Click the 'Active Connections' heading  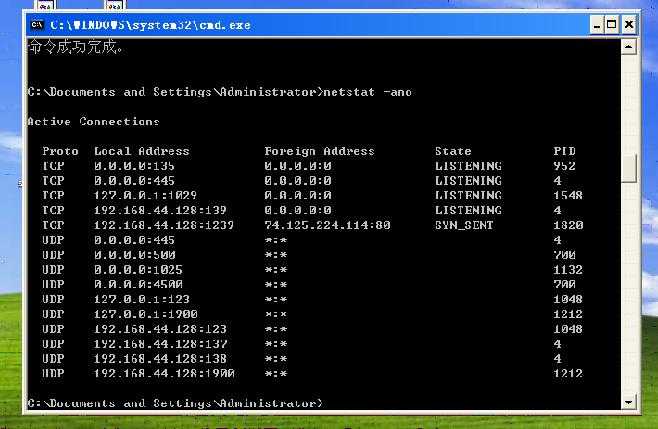93,122
